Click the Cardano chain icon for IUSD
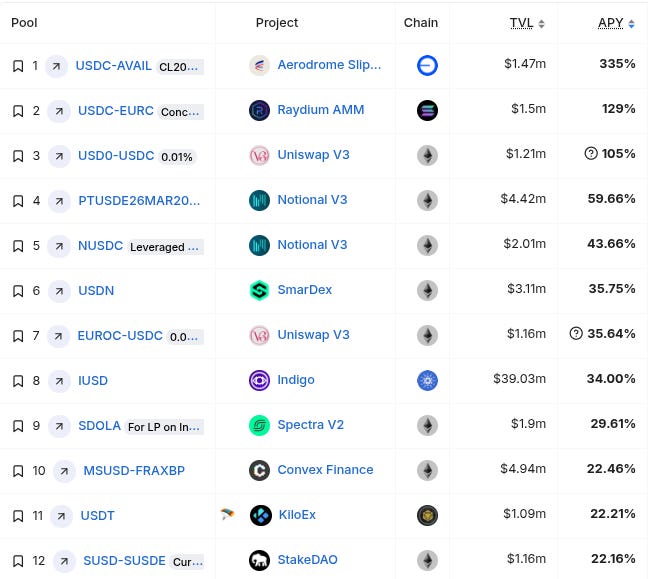Image resolution: width=648 pixels, height=579 pixels. tap(427, 380)
